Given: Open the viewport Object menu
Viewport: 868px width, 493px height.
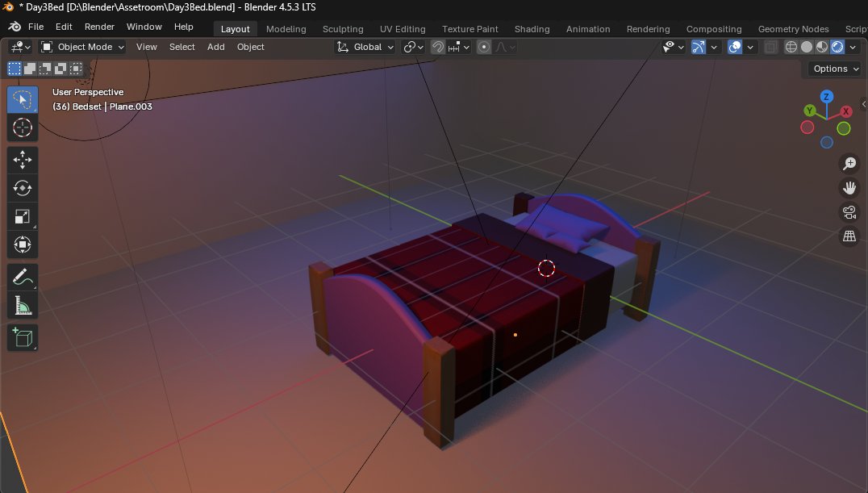Looking at the screenshot, I should 251,47.
